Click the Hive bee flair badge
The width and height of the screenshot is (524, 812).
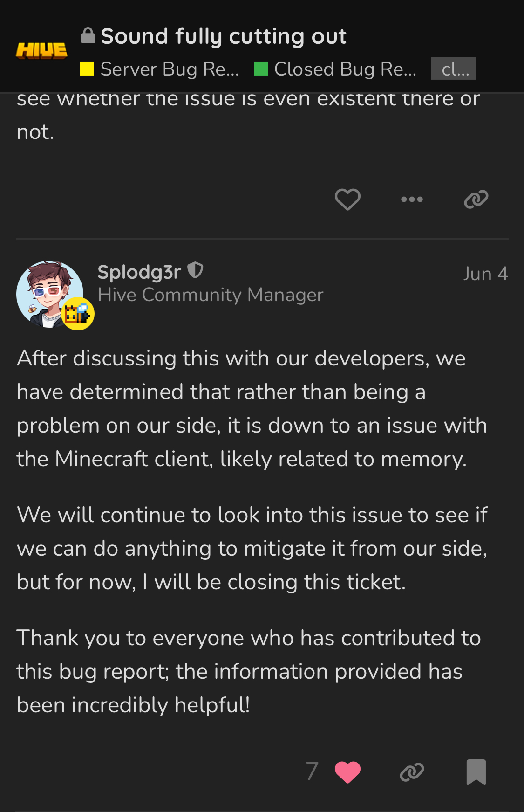(x=78, y=314)
